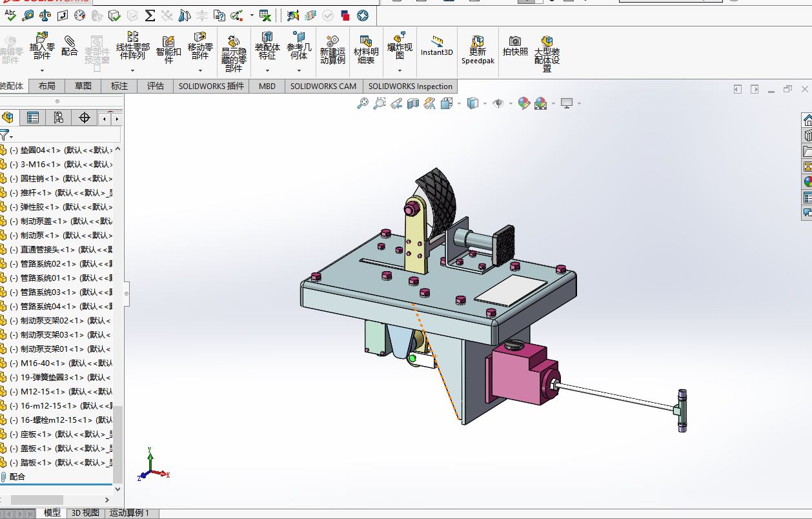Select the 配合 (Mate) tool
The image size is (812, 519).
[x=70, y=45]
